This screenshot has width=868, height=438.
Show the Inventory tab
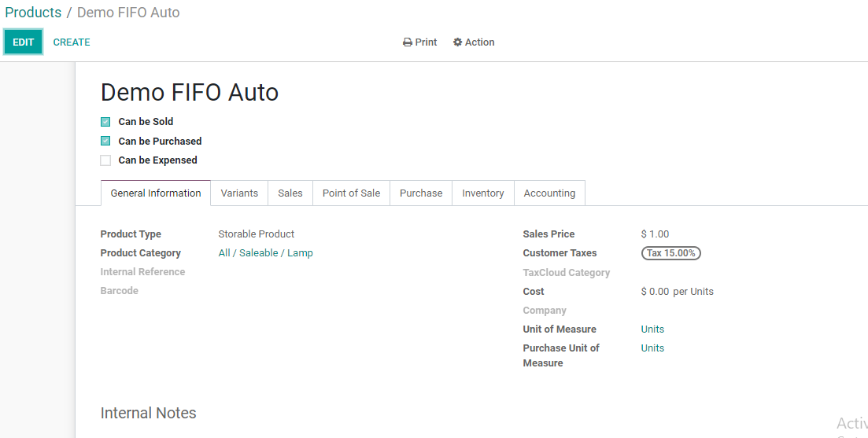[x=483, y=193]
